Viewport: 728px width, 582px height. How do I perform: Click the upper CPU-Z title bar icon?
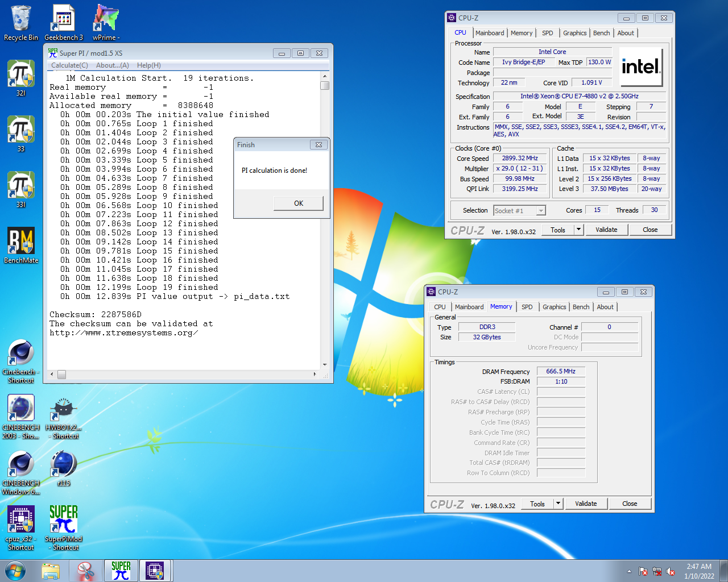coord(452,18)
